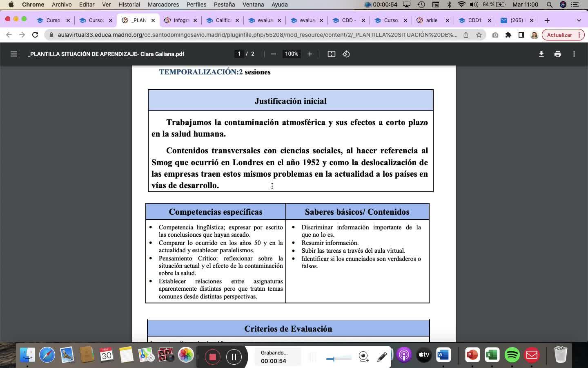Zoom out of the PDF document
Image resolution: width=588 pixels, height=368 pixels.
coord(274,54)
